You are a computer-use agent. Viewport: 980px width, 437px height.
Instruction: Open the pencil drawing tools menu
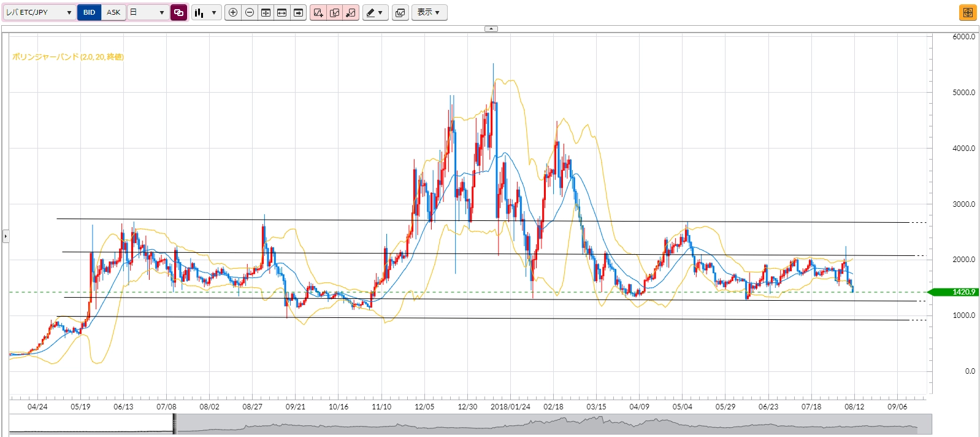click(375, 12)
